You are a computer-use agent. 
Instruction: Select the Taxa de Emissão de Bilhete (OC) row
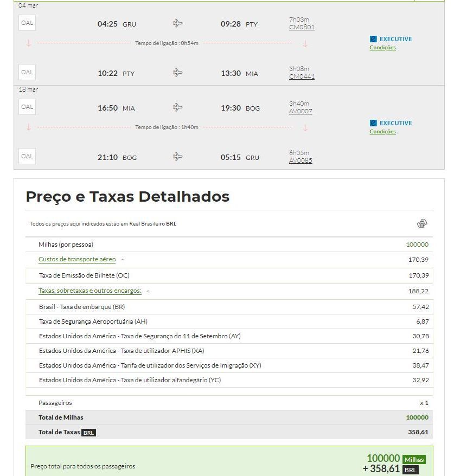tap(229, 275)
